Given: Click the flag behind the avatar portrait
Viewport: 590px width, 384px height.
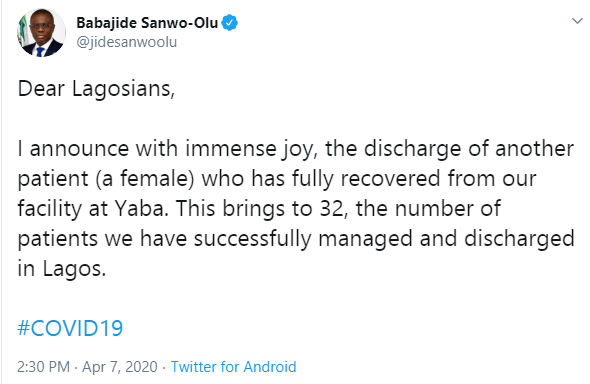Looking at the screenshot, I should [x=23, y=30].
